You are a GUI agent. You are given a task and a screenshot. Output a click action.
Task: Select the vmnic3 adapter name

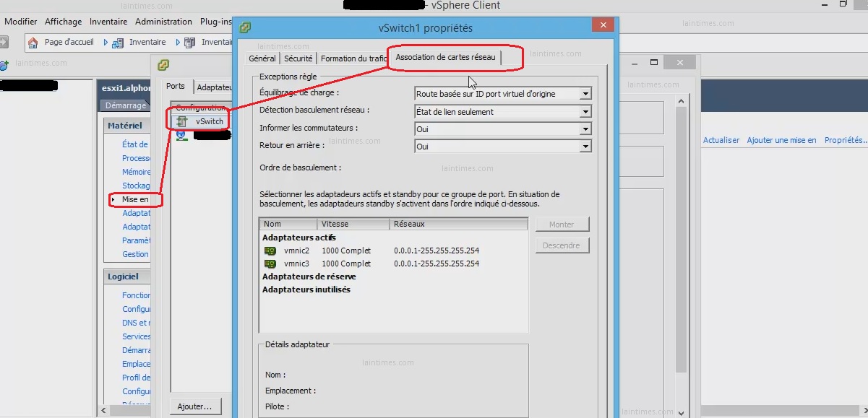coord(296,264)
